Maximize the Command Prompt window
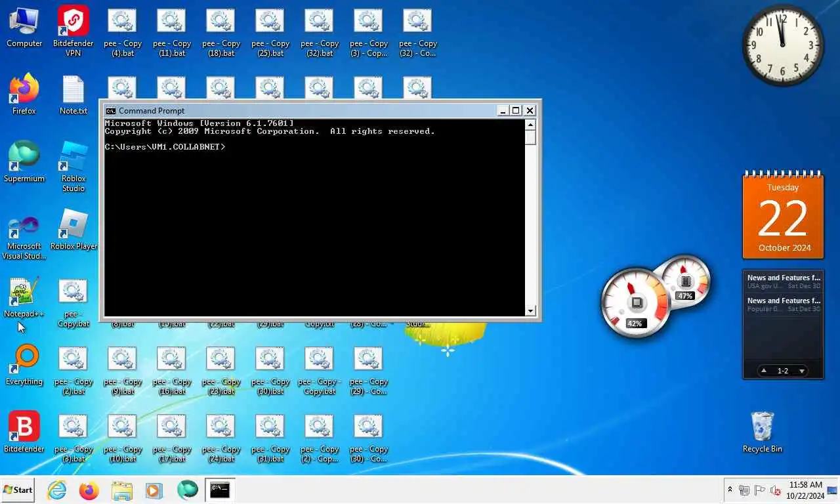The width and height of the screenshot is (840, 504). (516, 110)
